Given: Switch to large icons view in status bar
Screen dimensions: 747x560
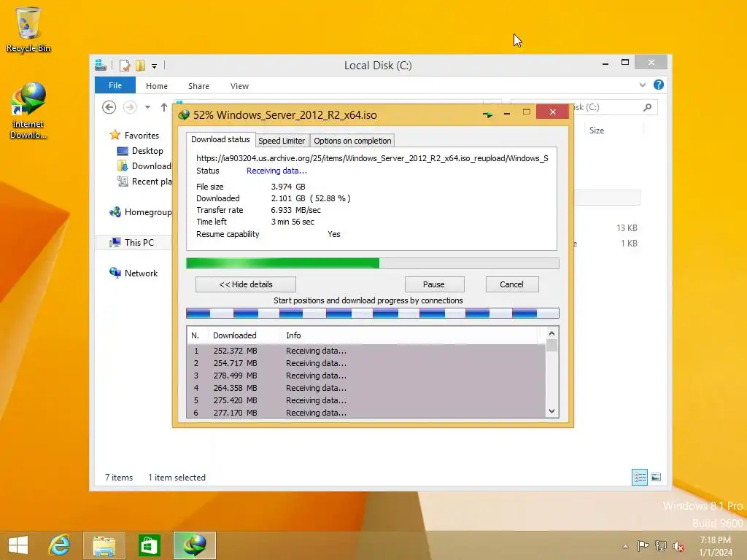Looking at the screenshot, I should (x=656, y=477).
